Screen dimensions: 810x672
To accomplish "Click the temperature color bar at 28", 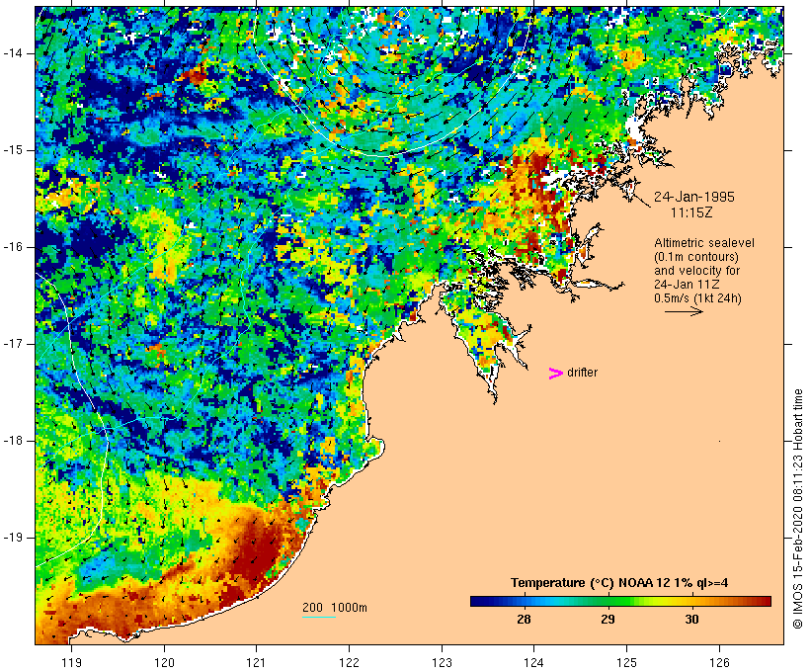I will click(x=524, y=601).
